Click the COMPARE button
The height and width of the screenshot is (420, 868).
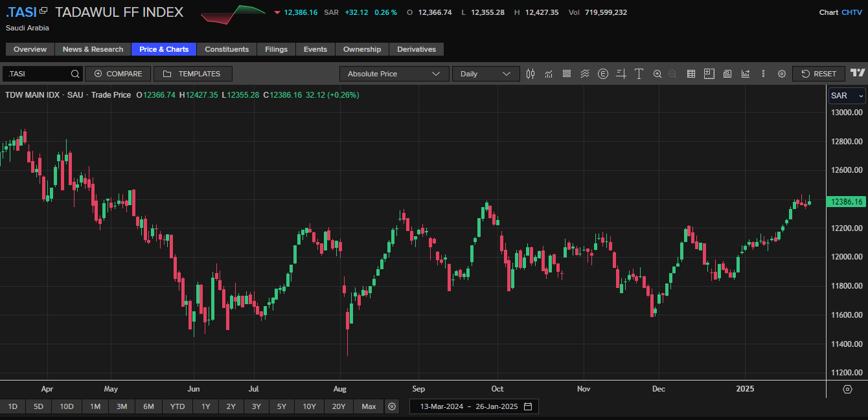tap(118, 74)
